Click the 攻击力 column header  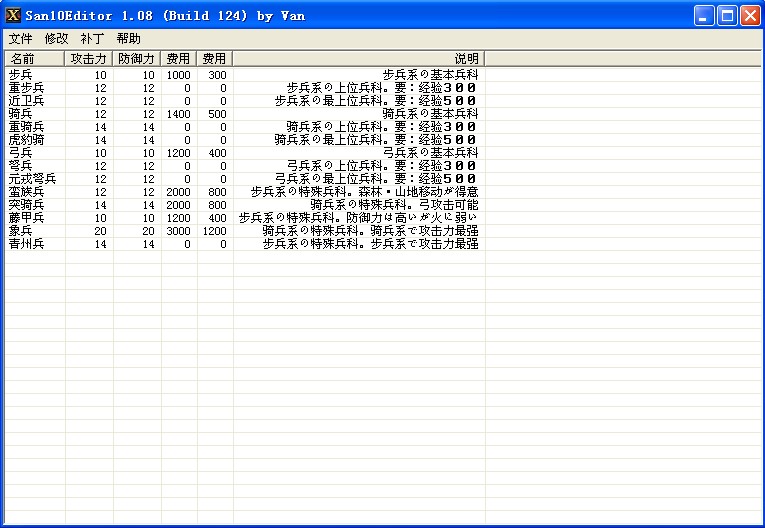click(x=89, y=59)
